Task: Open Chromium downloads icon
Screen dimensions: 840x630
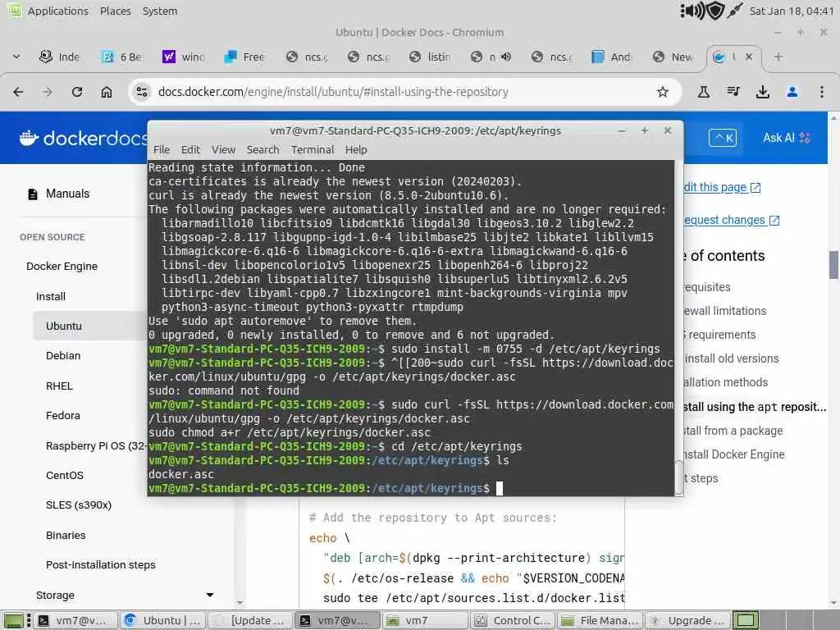Action: coord(762,92)
